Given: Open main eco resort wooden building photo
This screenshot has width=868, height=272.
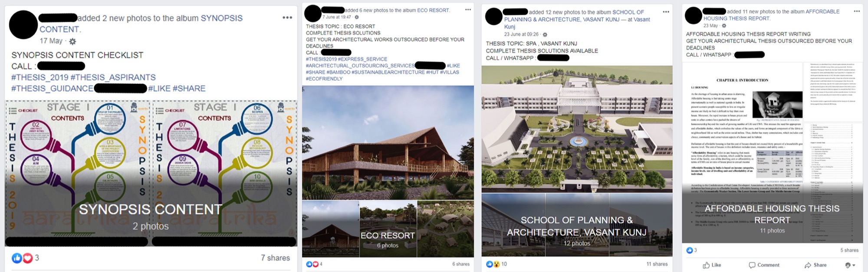Looking at the screenshot, I should [388, 143].
